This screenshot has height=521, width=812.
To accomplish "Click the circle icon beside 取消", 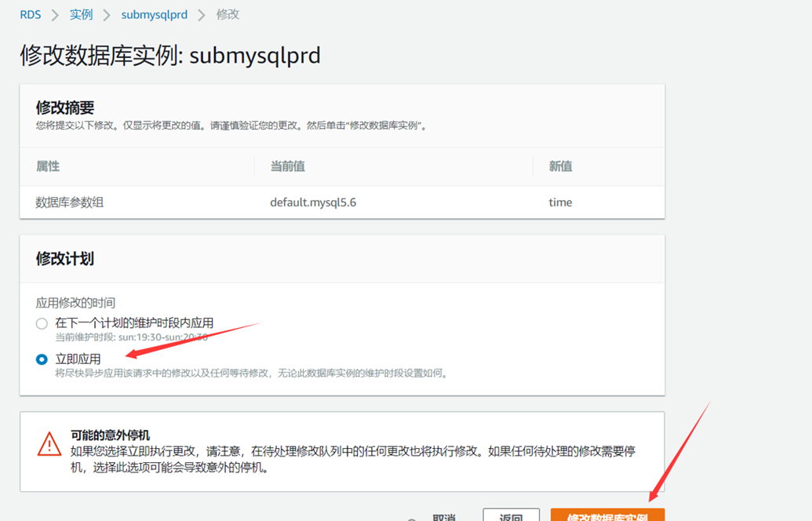I will 411,517.
